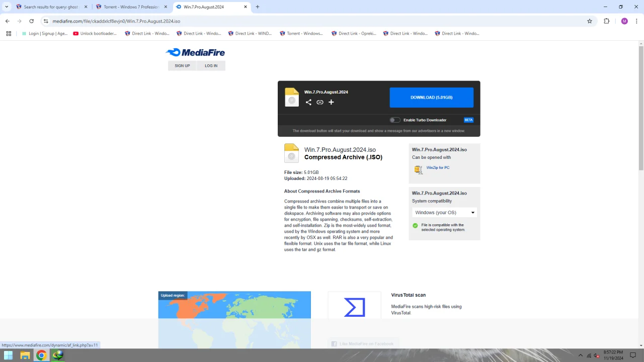Click the ISO file icon in download box
The image size is (644, 362).
pyautogui.click(x=292, y=98)
